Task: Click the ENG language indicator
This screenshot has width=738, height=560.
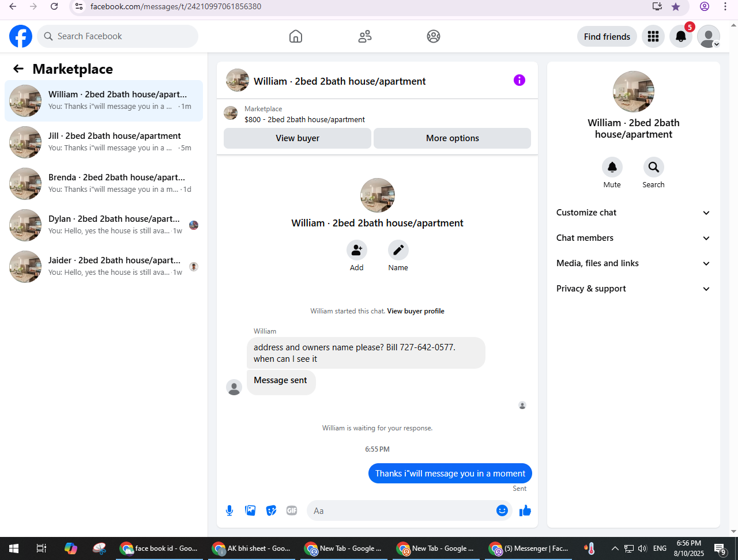Action: tap(660, 548)
